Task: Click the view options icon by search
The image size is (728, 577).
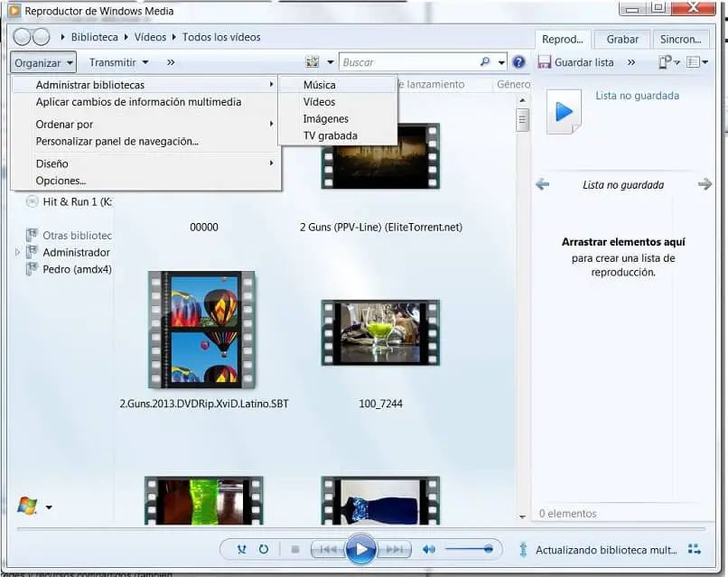Action: 313,62
